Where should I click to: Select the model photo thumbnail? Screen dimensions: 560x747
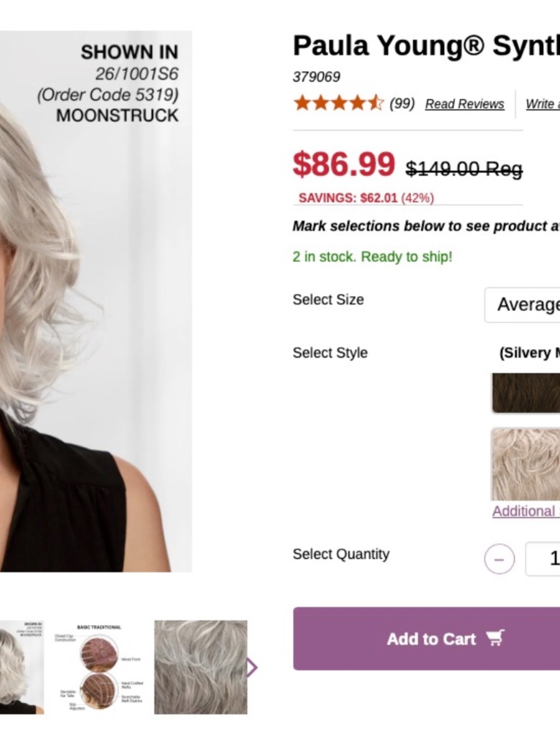(x=22, y=667)
